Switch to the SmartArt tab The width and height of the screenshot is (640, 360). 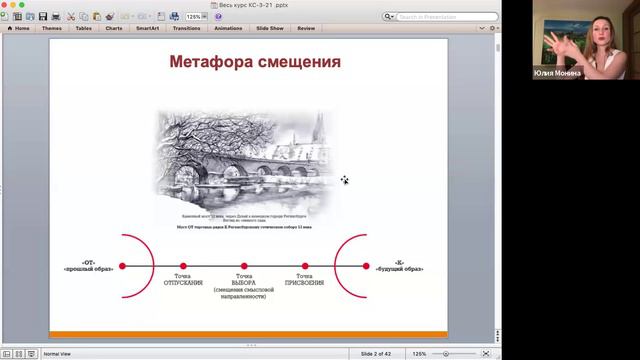point(147,28)
